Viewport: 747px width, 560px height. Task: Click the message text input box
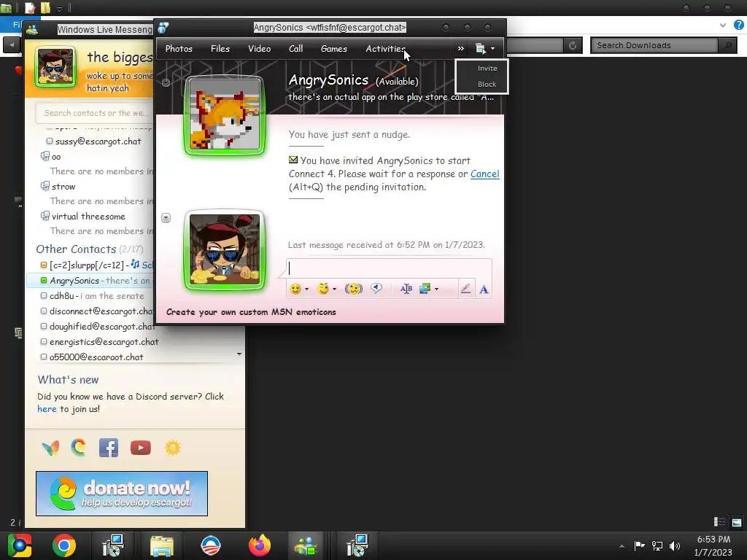[389, 268]
